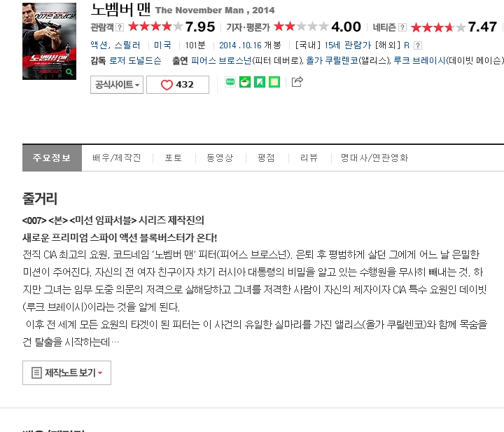Click the 스릴러 genre link

[x=127, y=46]
